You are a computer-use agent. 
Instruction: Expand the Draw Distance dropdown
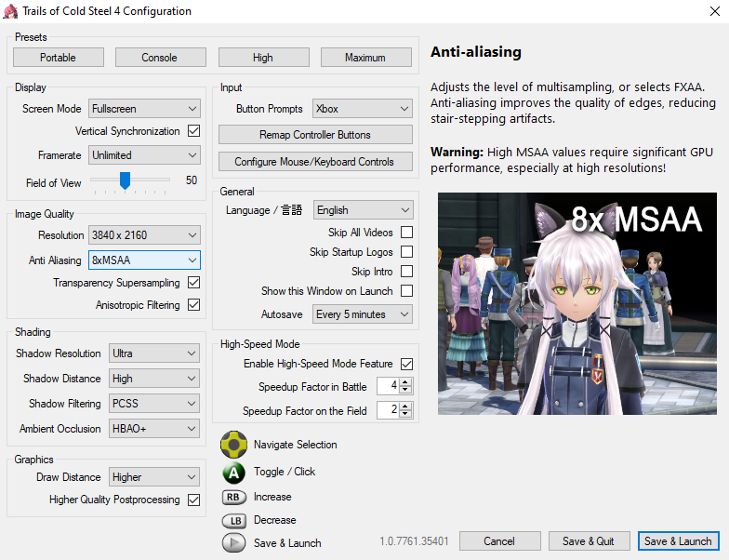pyautogui.click(x=154, y=476)
